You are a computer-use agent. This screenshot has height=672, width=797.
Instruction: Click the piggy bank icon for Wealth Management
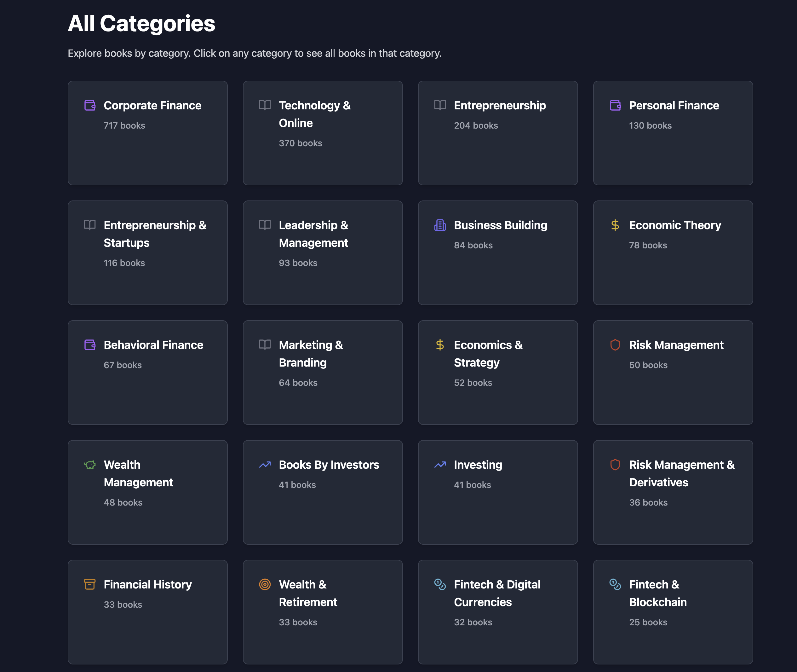[90, 465]
